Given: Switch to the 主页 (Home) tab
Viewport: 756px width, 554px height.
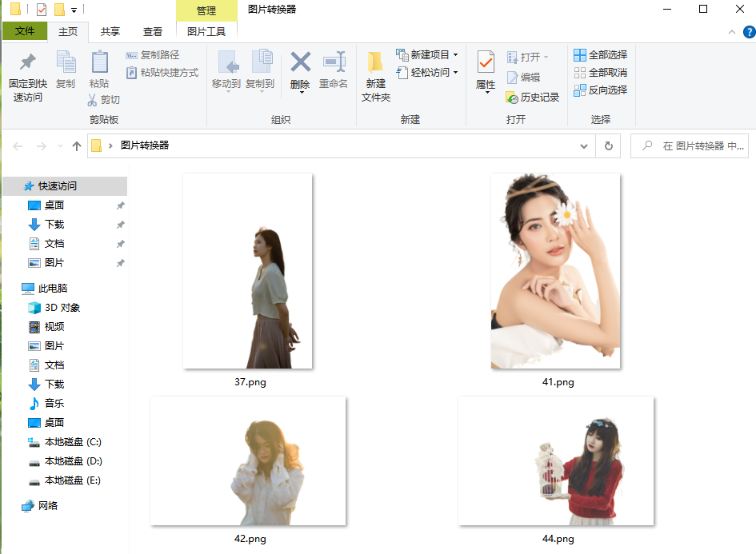Looking at the screenshot, I should (x=68, y=32).
